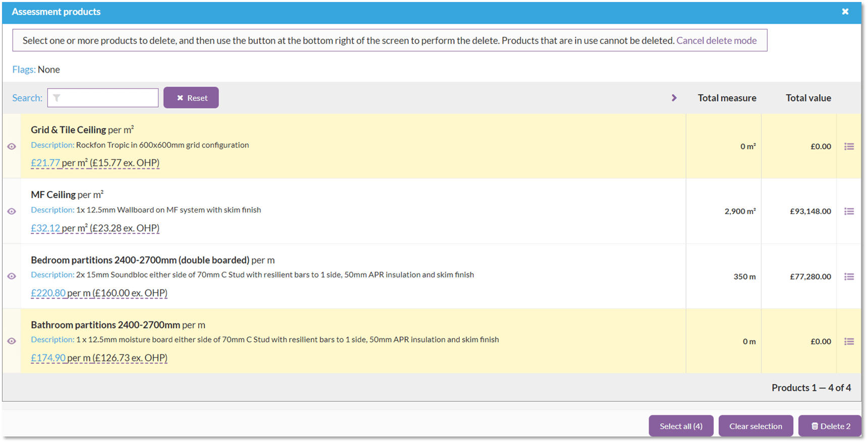This screenshot has width=868, height=443.
Task: Close the Assessment products dialog
Action: tap(845, 12)
